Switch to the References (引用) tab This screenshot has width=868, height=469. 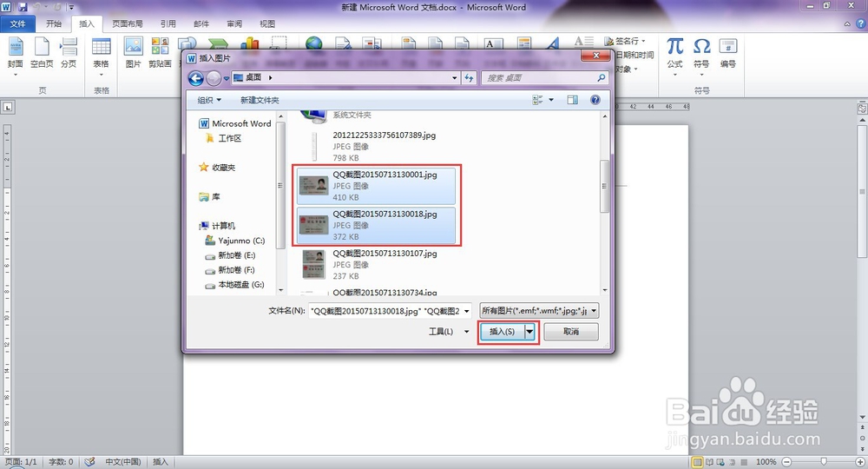pyautogui.click(x=168, y=23)
